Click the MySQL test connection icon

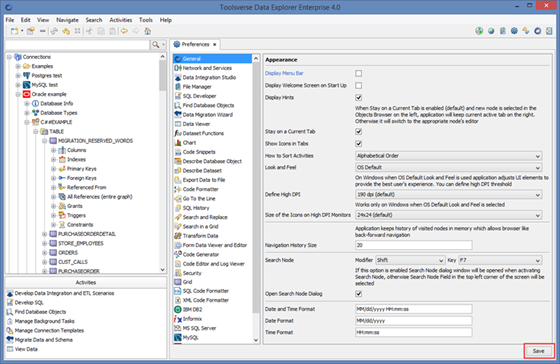26,85
